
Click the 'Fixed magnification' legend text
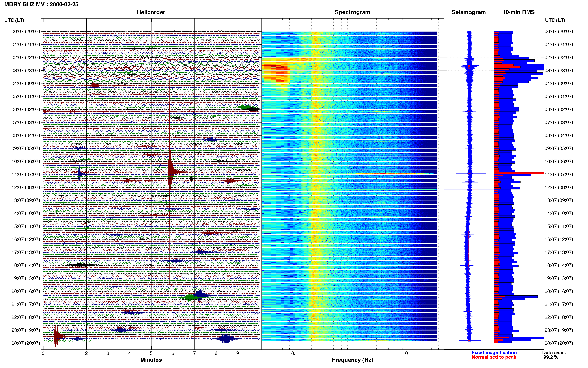(494, 352)
